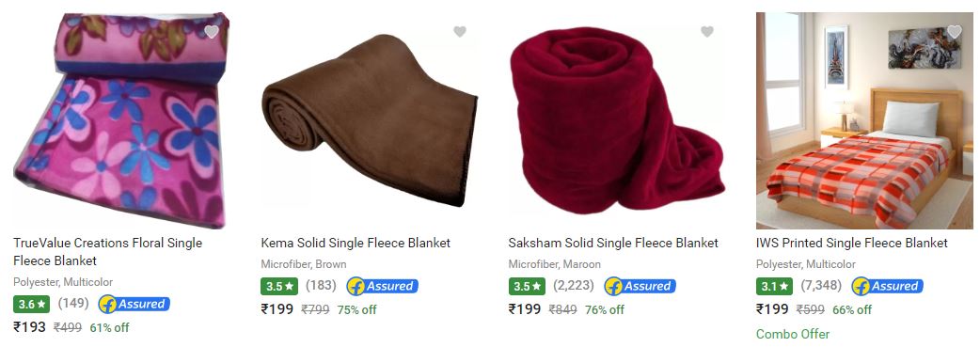Open Saksham Solid Single Fleece Blanket title

613,243
